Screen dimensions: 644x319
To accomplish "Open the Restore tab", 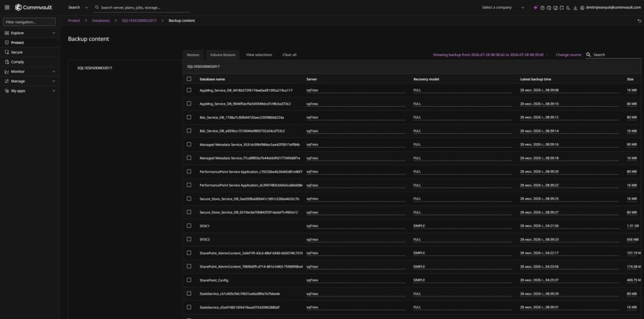I will pyautogui.click(x=193, y=55).
